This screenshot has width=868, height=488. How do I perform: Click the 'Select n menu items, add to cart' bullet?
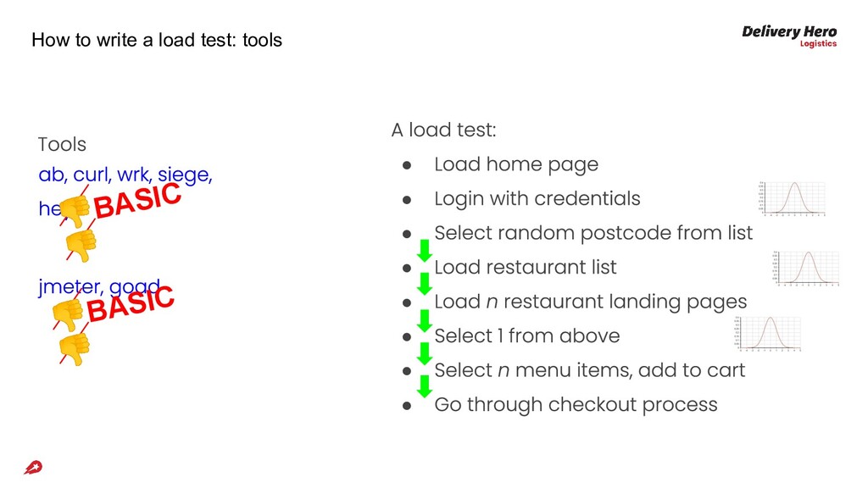(589, 370)
